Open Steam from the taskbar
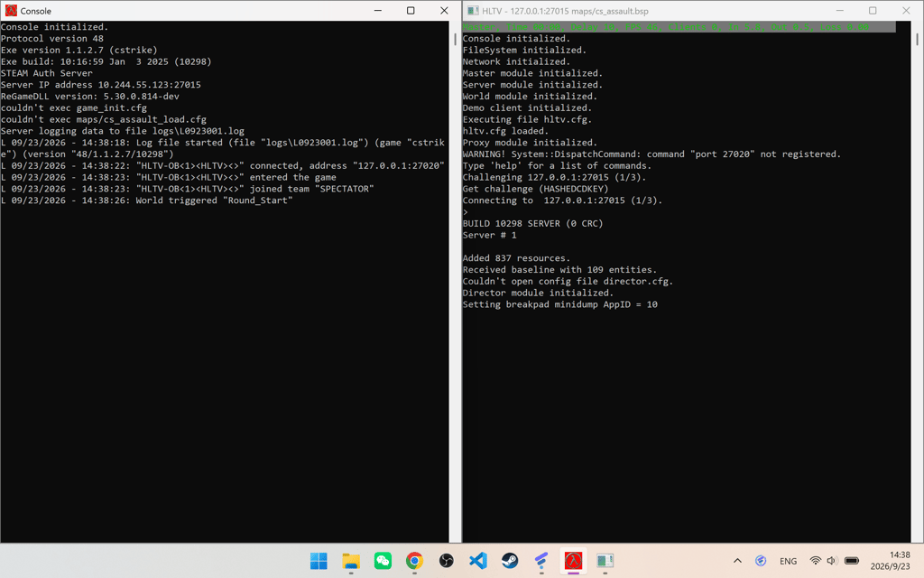924x578 pixels. (510, 560)
